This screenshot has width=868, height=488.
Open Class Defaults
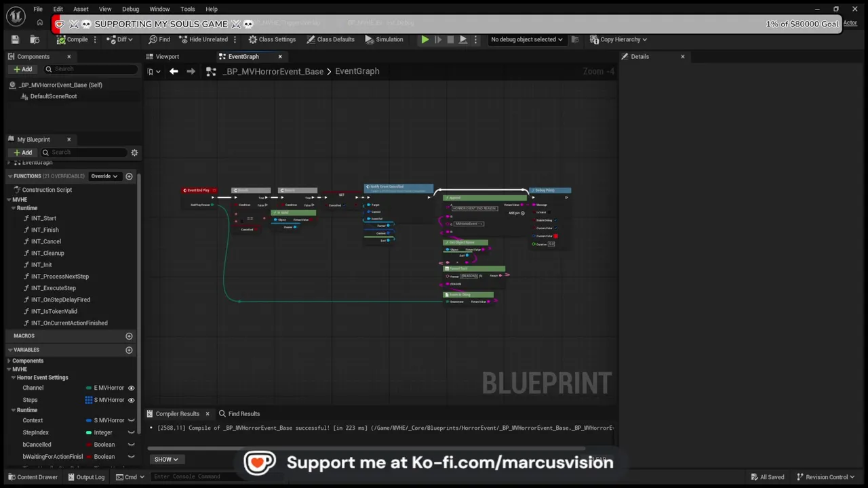(x=330, y=39)
